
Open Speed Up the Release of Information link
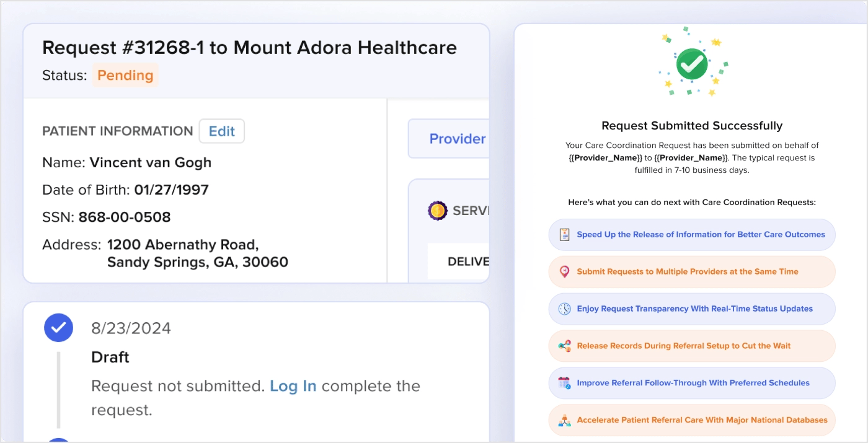click(x=701, y=235)
